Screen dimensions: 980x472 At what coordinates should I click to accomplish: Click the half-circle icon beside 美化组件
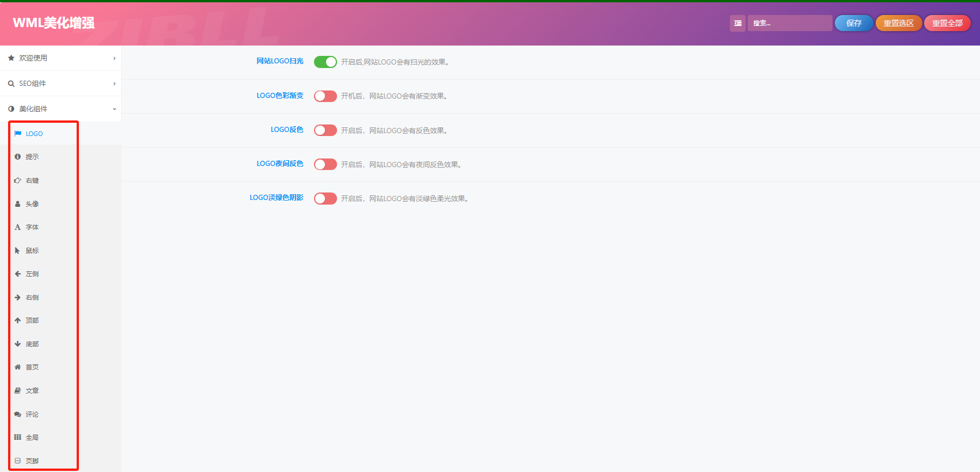(x=11, y=109)
